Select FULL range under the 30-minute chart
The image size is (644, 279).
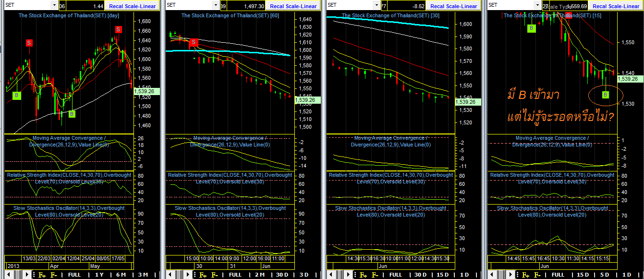click(396, 275)
